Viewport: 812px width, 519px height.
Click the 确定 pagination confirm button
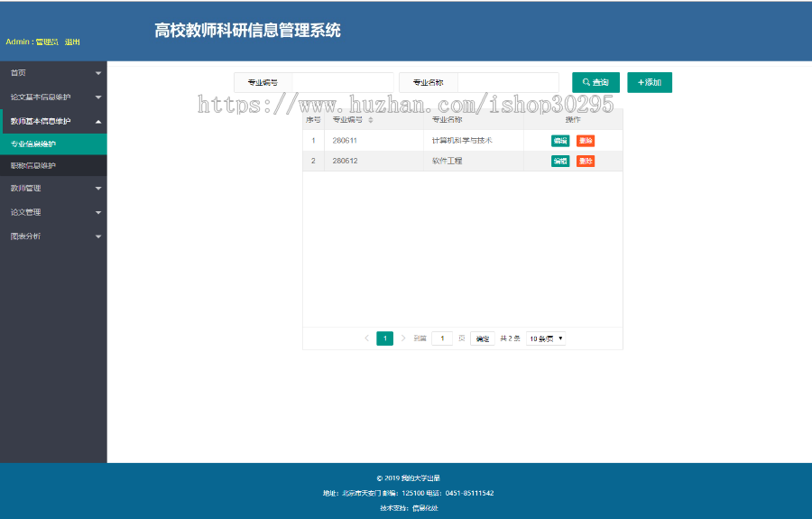pyautogui.click(x=483, y=338)
